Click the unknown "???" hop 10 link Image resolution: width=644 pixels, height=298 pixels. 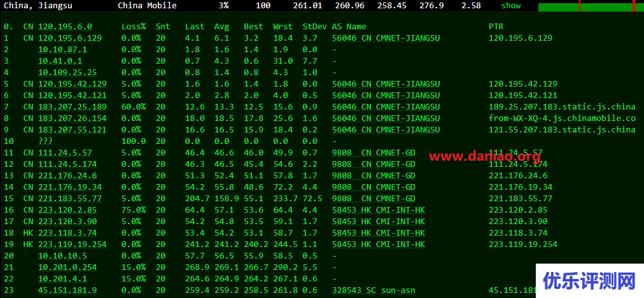coord(45,141)
